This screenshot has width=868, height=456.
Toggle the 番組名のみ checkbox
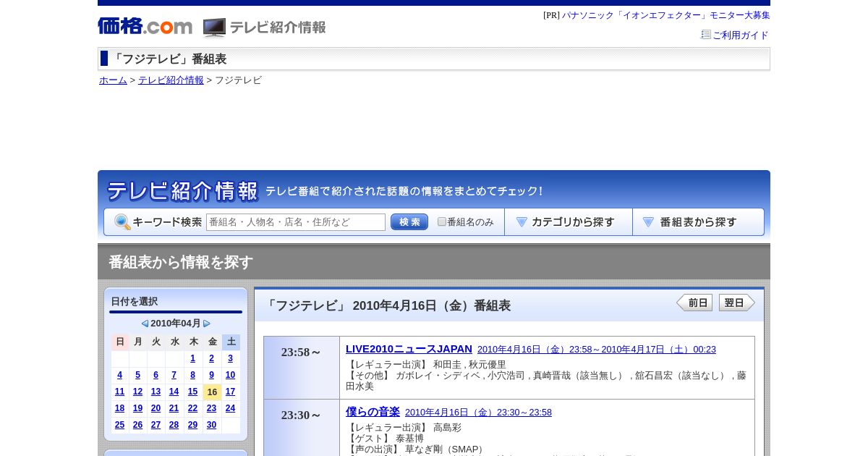442,221
